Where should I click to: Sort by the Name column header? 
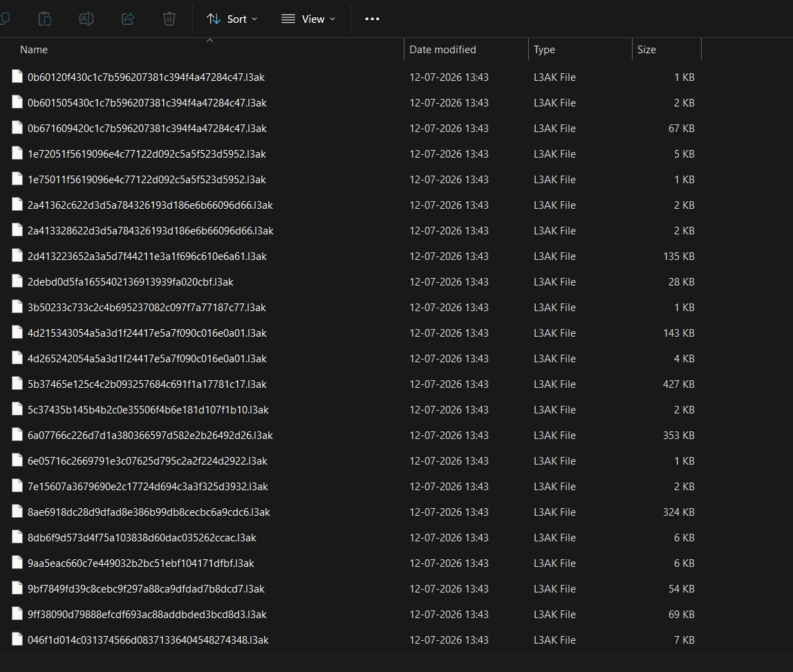(x=34, y=50)
